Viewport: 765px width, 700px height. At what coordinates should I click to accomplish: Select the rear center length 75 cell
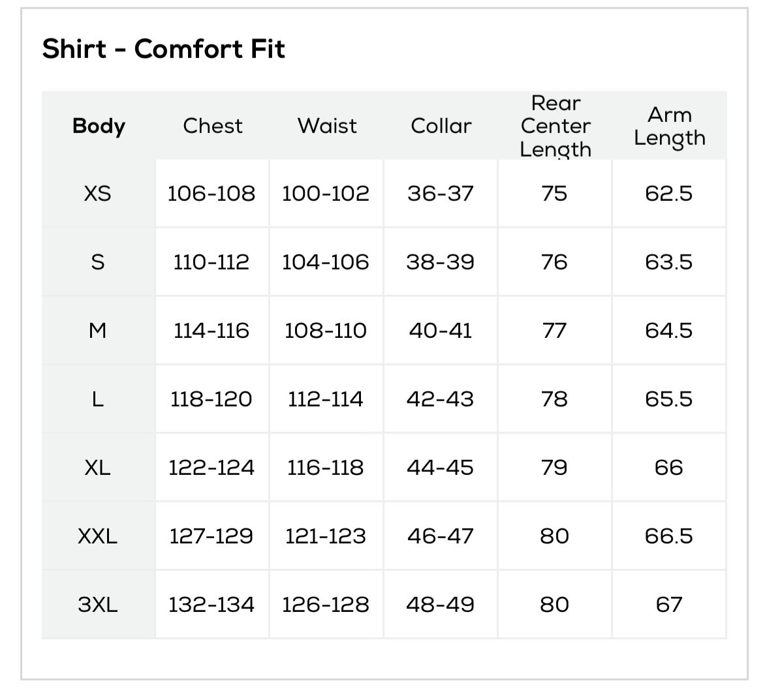coord(554,194)
